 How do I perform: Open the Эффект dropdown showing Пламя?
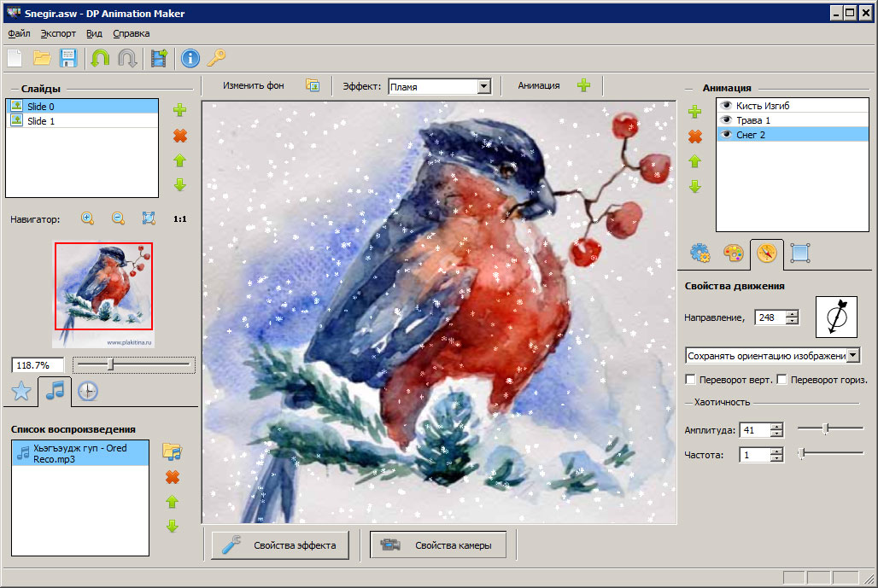484,87
